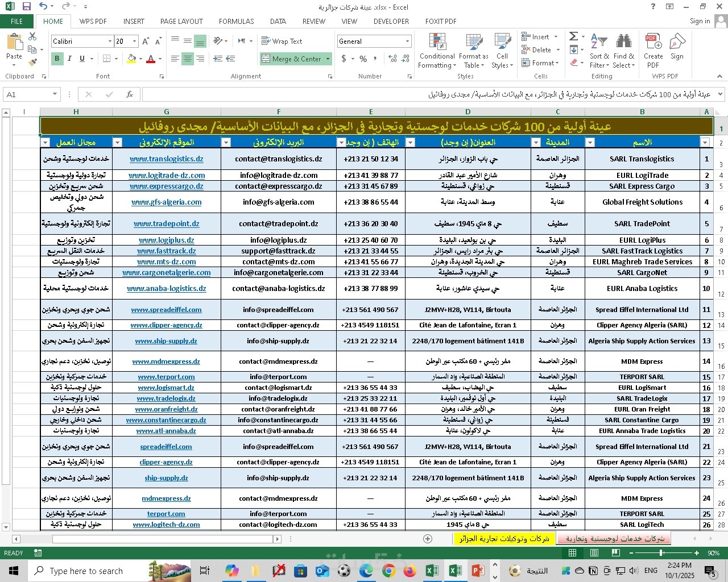Click the Paste clipboard icon
Viewport: 728px width, 582px height.
[14, 43]
